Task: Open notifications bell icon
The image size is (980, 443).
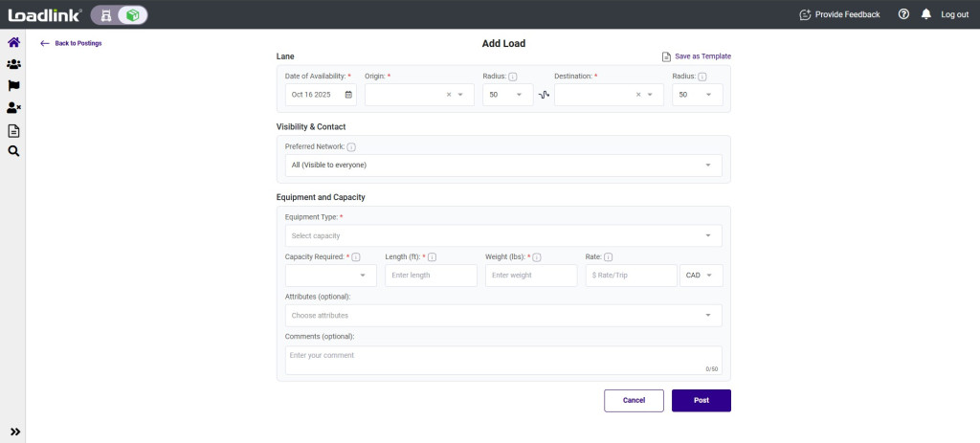Action: pyautogui.click(x=925, y=14)
